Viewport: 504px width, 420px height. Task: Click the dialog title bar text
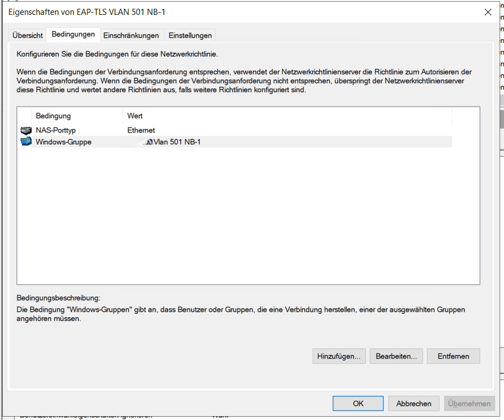click(87, 12)
